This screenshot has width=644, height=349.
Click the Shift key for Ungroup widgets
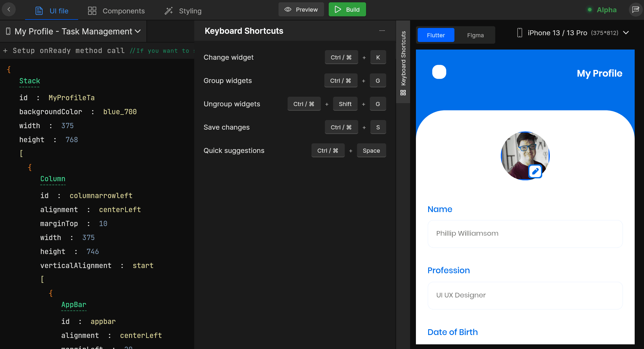(345, 104)
